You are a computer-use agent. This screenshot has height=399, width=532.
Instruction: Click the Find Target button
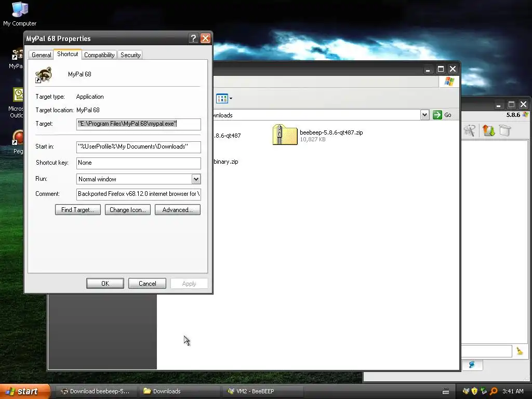coord(78,210)
